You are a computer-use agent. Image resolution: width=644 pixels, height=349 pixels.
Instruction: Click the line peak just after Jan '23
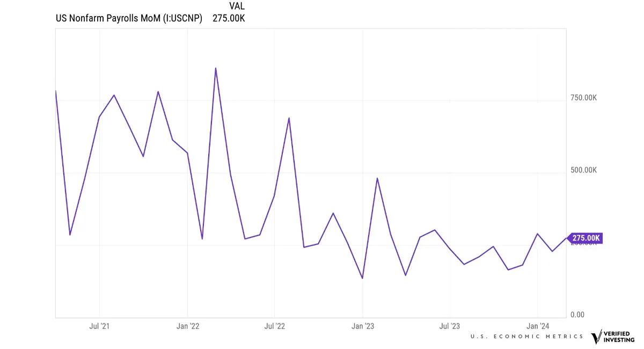[x=377, y=178]
